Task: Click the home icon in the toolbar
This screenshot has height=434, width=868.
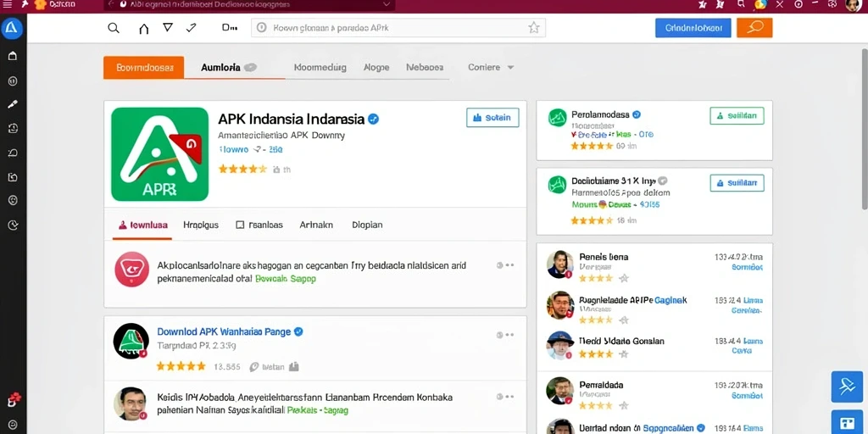Action: pos(143,28)
